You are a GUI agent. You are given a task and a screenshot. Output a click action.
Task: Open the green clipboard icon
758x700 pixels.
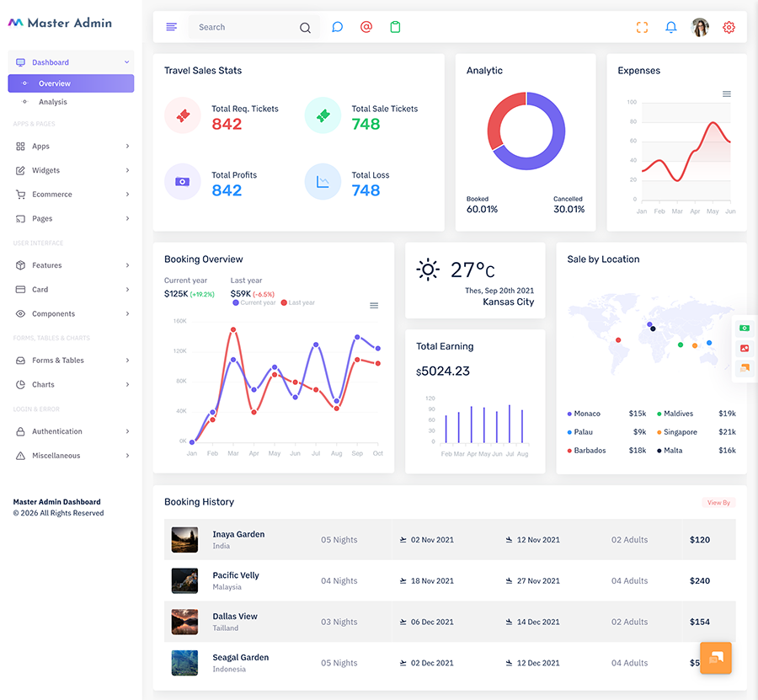[x=396, y=27]
